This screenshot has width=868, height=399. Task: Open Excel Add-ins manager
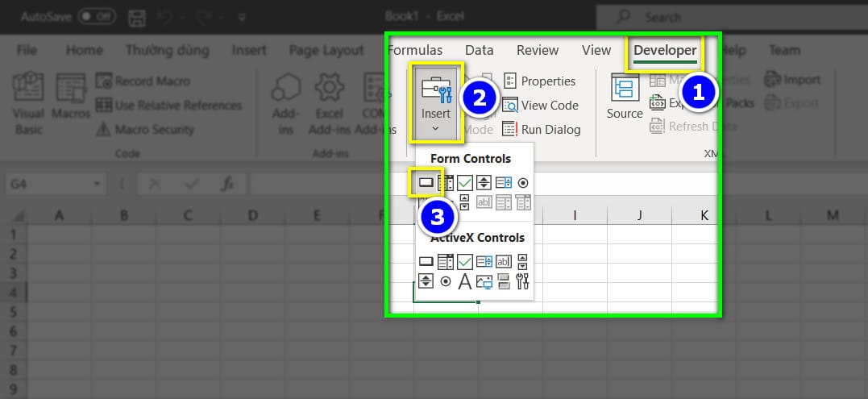coord(330,103)
